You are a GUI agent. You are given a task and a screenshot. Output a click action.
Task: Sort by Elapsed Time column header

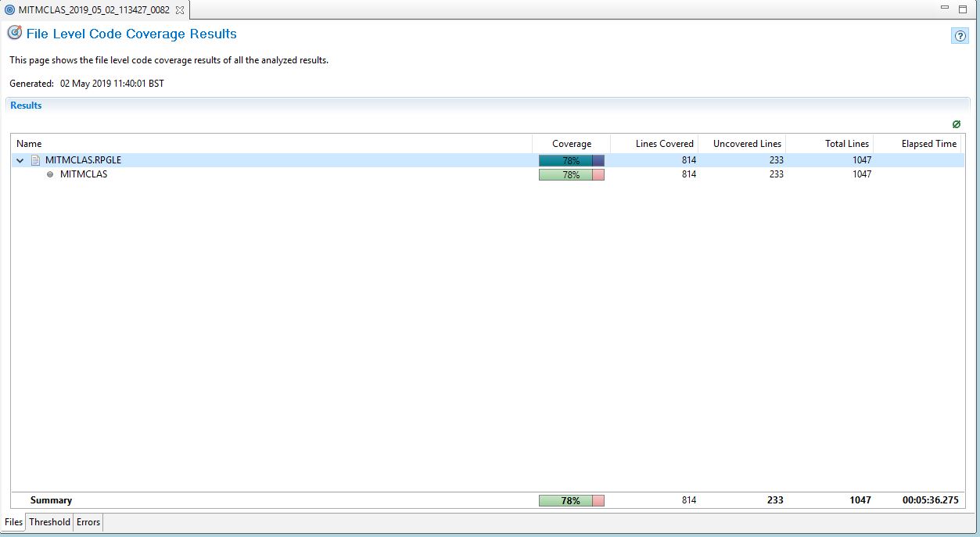tap(928, 144)
